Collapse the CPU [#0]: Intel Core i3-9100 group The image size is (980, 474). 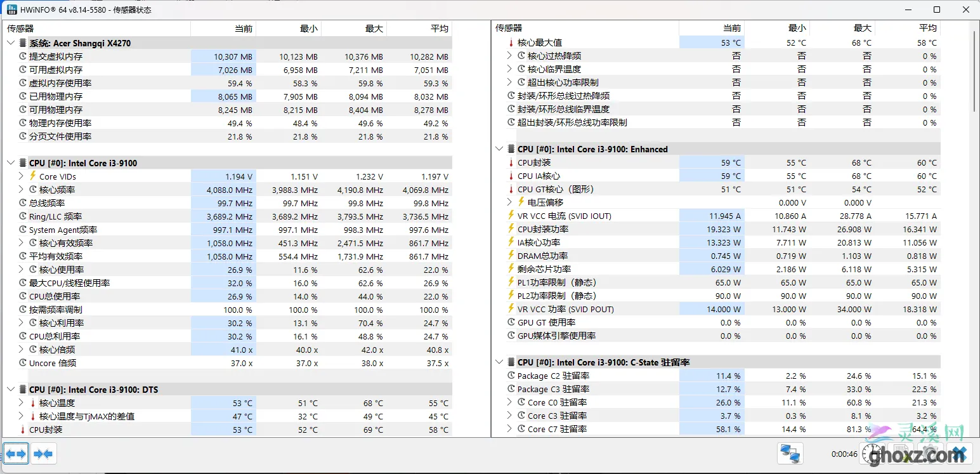pos(11,163)
